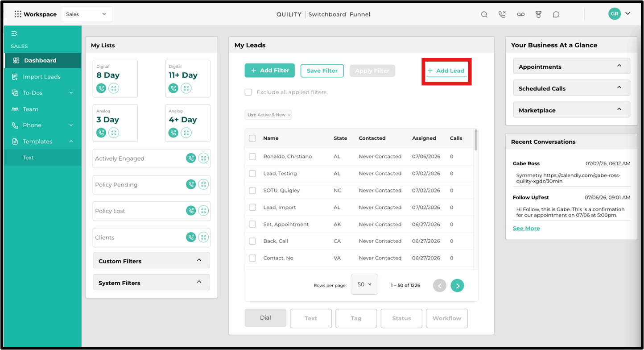Click the expand icon on 8 Day card
Screen dimensions: 644x350
114,88
